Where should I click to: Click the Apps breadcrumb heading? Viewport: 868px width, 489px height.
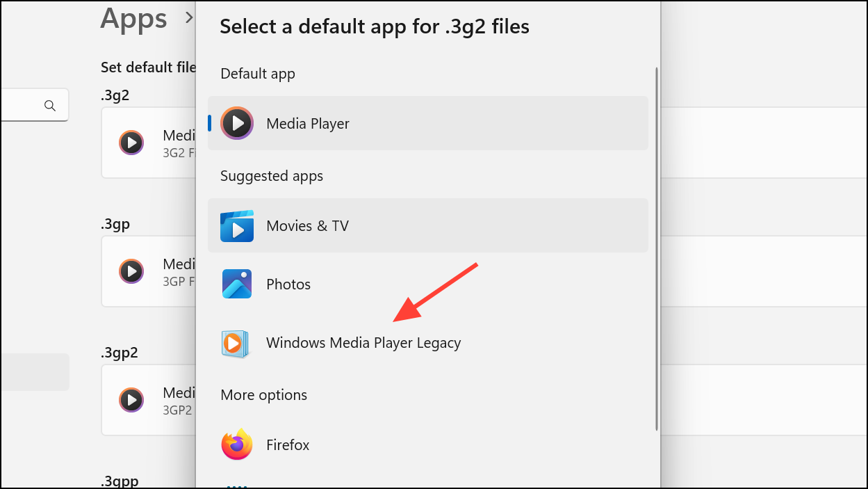point(133,17)
